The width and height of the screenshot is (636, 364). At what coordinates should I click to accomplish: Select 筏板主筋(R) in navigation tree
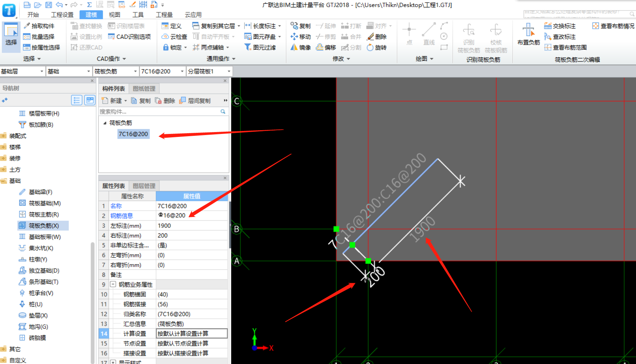coord(44,214)
